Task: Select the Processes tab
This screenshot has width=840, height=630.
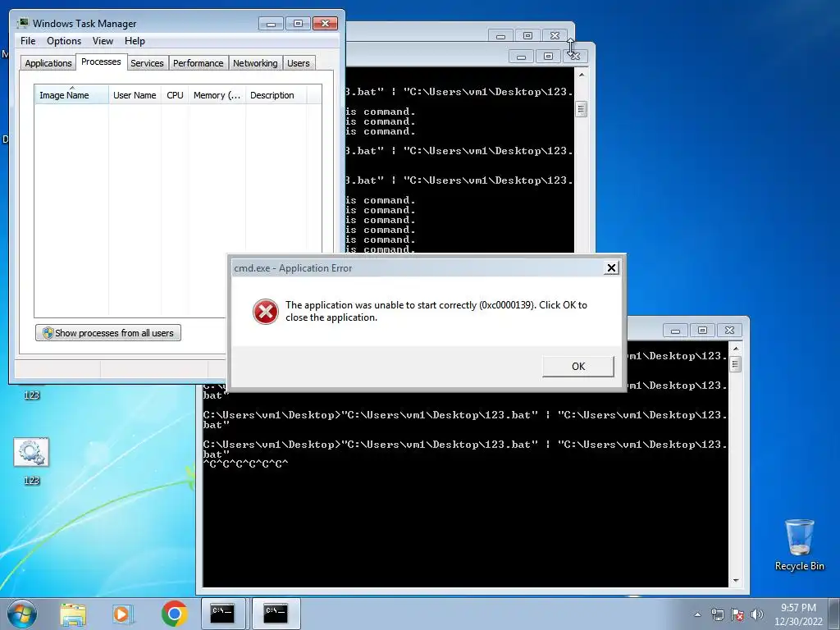Action: click(x=101, y=62)
